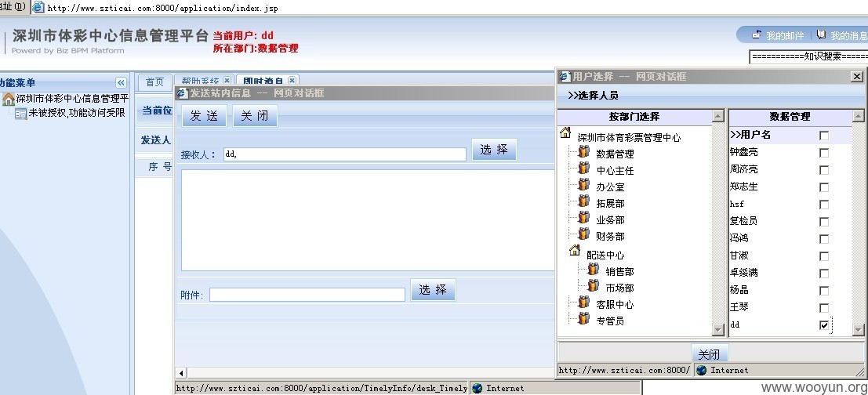Click the 财务部 department book icon
This screenshot has height=395, width=868.
(583, 234)
